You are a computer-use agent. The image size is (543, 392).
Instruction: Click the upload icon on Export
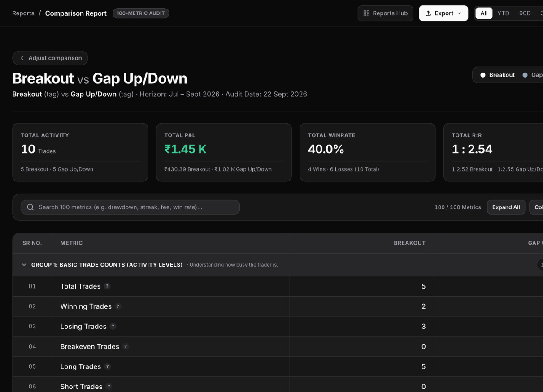point(428,13)
